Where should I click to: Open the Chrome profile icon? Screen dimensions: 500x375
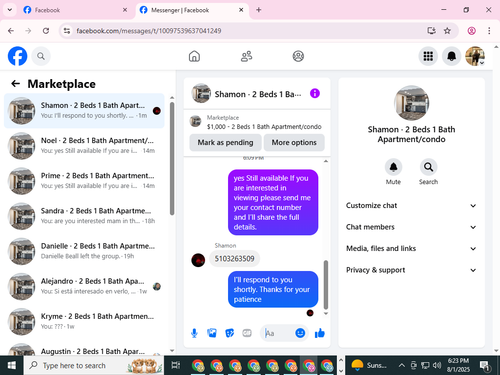471,31
